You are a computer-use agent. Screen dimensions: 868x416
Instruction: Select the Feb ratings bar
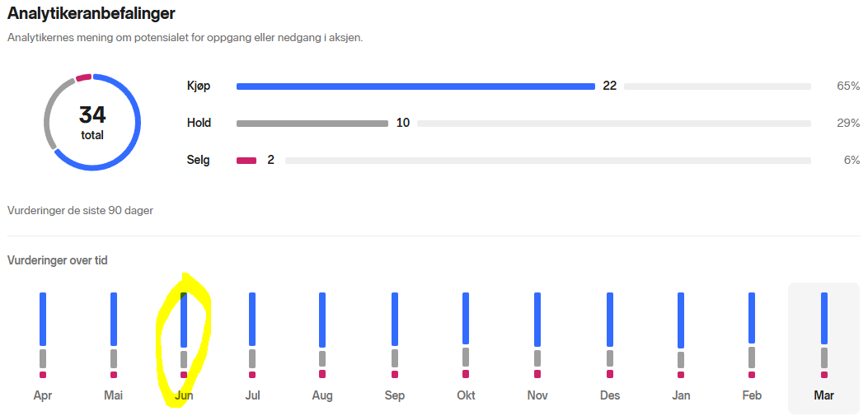[x=752, y=335]
